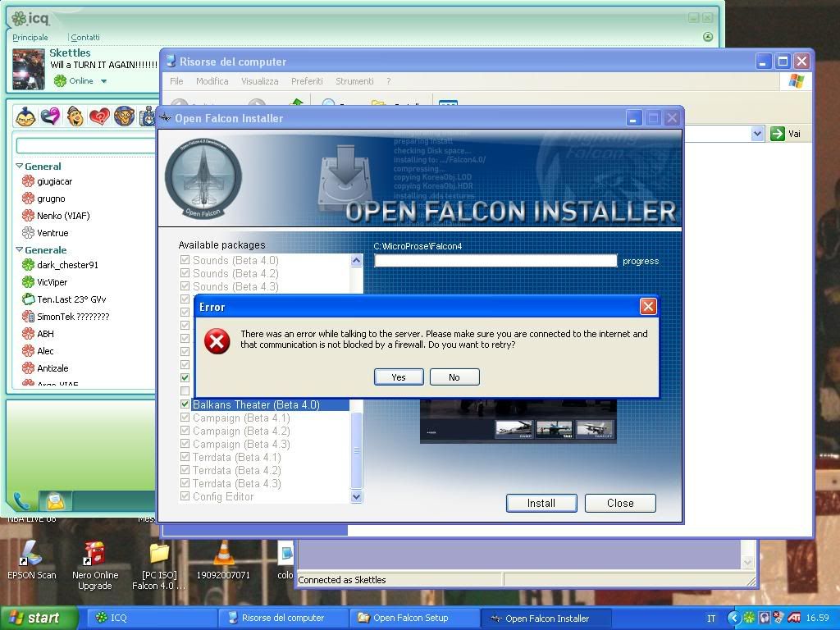Click the aircraft screenshot thumbnail in the installer
The height and width of the screenshot is (630, 840).
pyautogui.click(x=518, y=422)
